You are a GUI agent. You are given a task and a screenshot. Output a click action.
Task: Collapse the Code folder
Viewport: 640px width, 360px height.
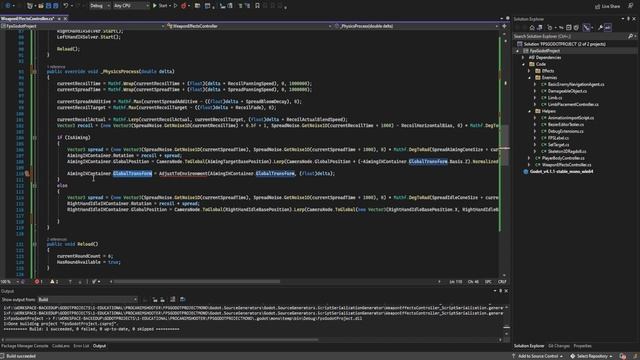tap(524, 64)
